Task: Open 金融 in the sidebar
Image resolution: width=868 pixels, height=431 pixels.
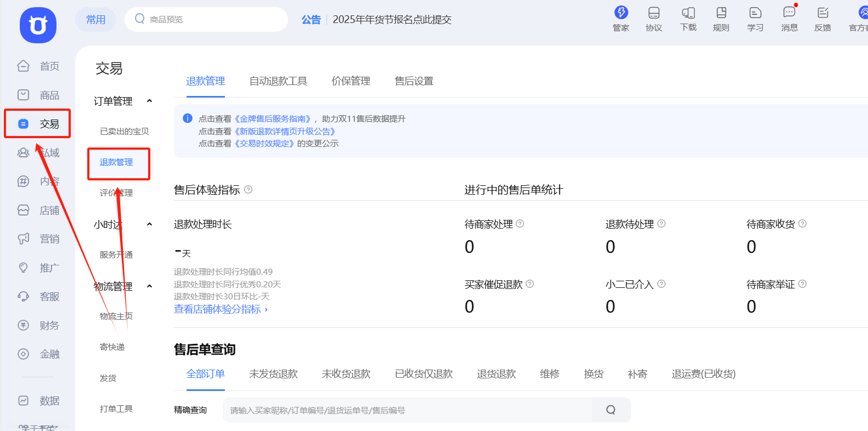Action: coord(38,354)
